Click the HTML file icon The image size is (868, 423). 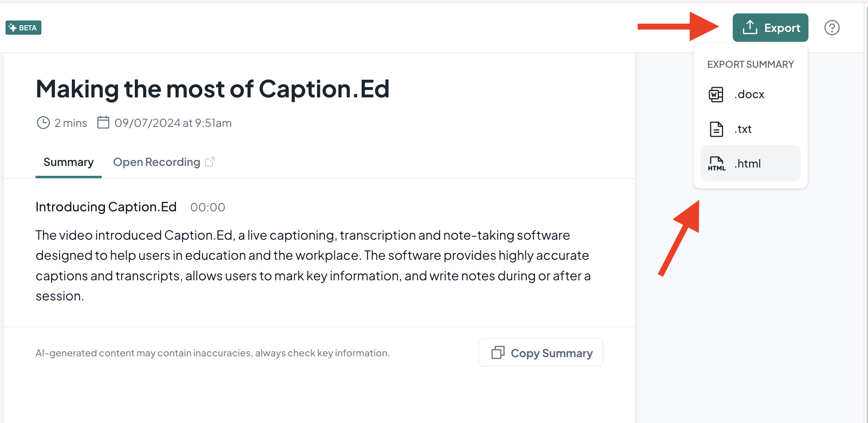(716, 164)
